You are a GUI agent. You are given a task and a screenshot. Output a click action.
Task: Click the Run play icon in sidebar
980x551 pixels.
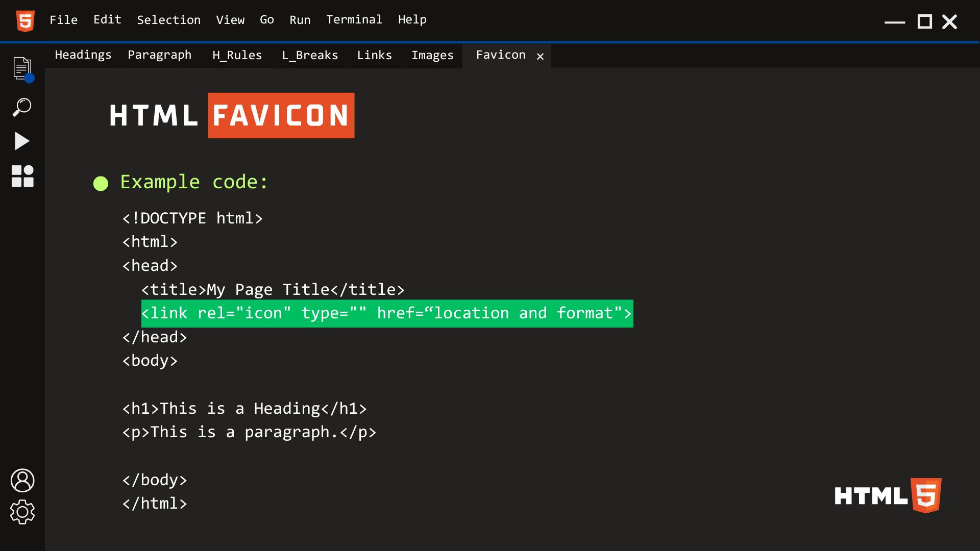click(x=22, y=141)
